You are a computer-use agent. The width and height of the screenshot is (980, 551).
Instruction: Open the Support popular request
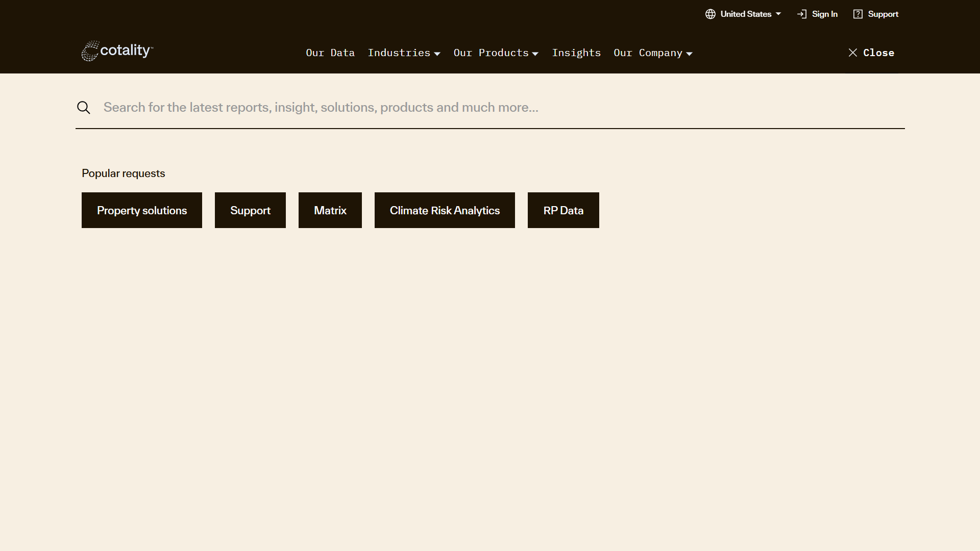pyautogui.click(x=250, y=210)
